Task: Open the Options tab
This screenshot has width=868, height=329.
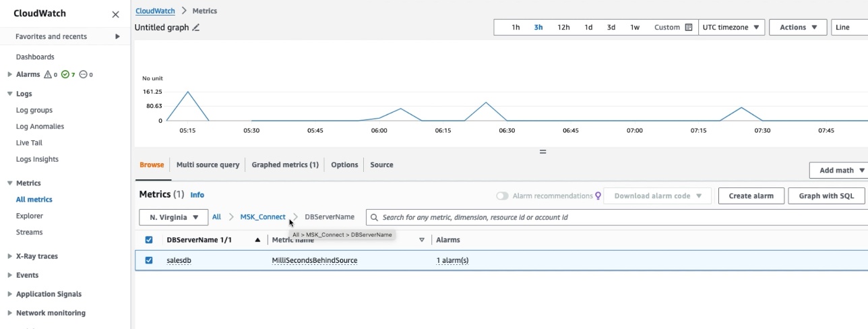Action: click(344, 164)
